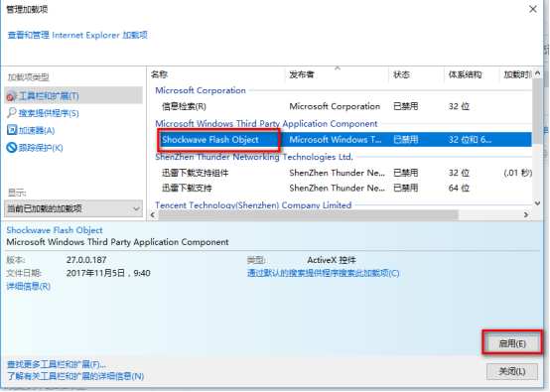
Task: Click file date 2017年11月5日, 9:40
Action: 108,273
